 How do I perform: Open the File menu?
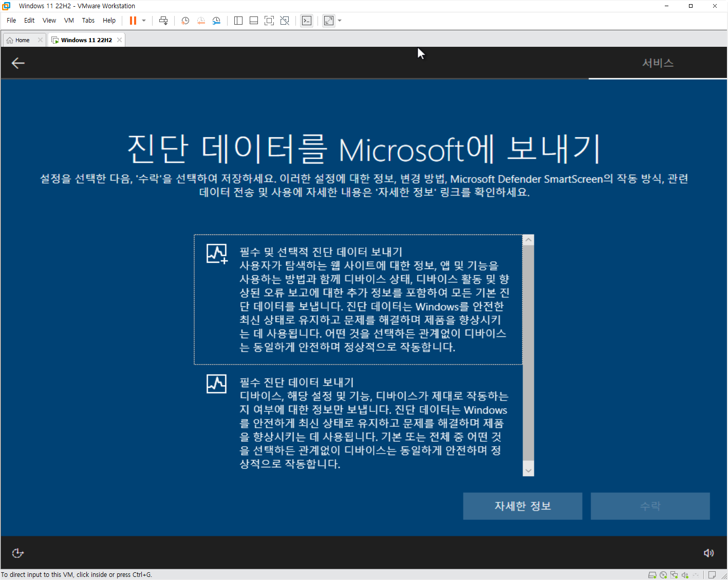pyautogui.click(x=11, y=21)
